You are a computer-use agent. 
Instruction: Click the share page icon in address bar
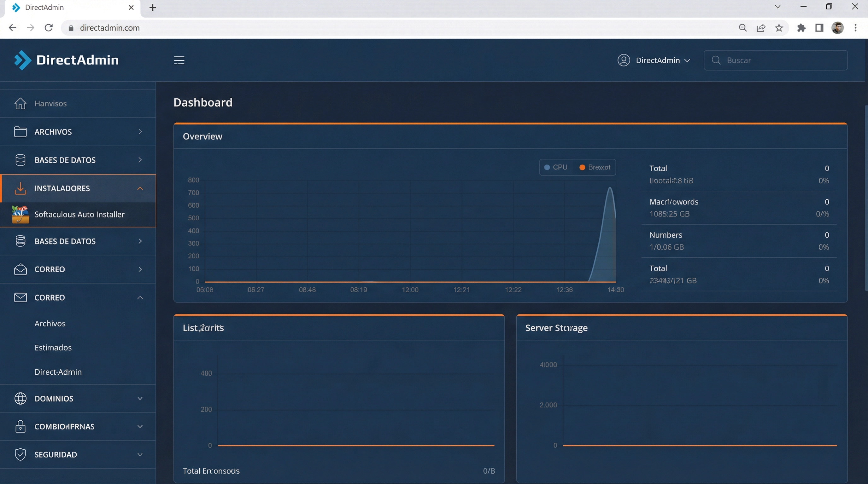coord(761,28)
